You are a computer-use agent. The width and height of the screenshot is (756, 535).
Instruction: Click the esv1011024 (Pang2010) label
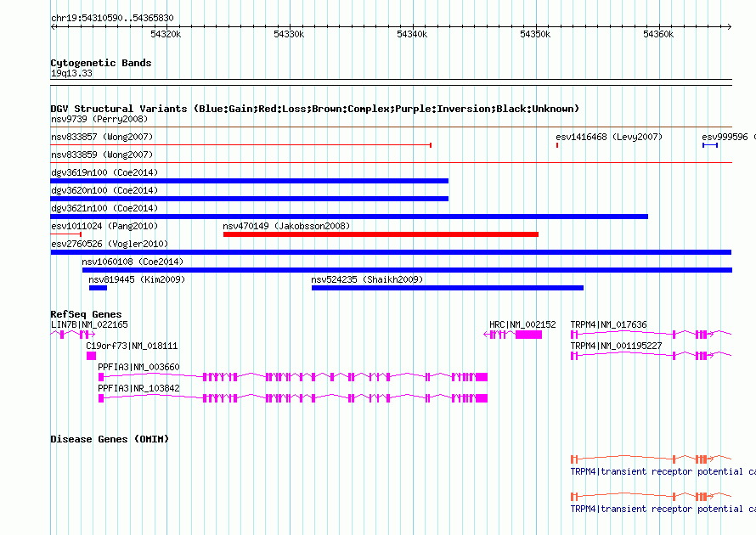pos(104,226)
